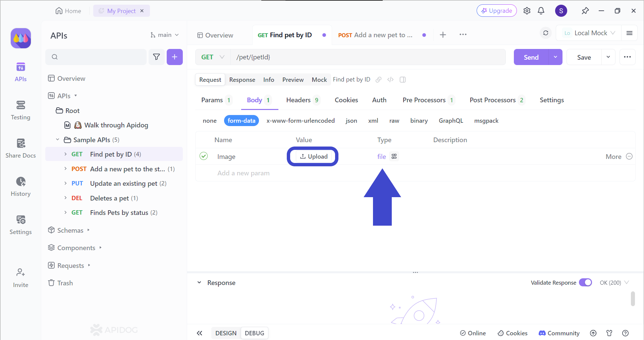Open Share Docs section
The height and width of the screenshot is (340, 644).
coord(20,149)
